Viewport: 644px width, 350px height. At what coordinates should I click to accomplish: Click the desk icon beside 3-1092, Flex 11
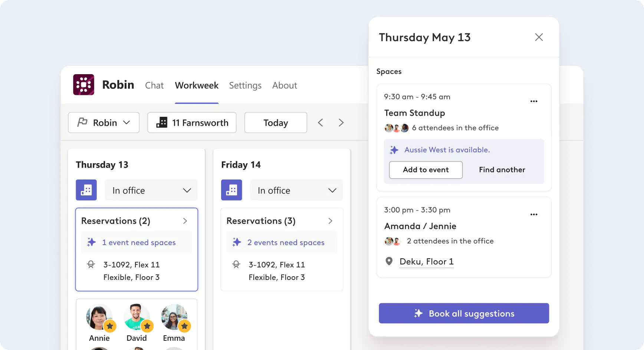tap(91, 264)
